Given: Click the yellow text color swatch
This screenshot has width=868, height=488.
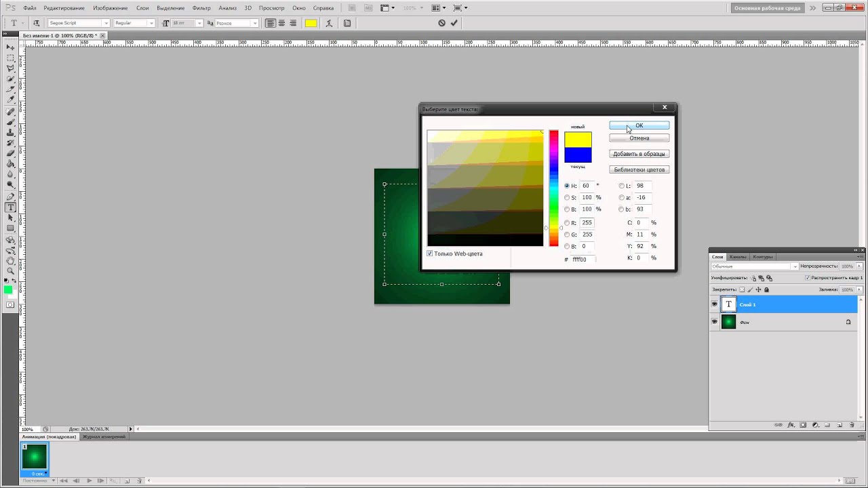Looking at the screenshot, I should coord(311,23).
